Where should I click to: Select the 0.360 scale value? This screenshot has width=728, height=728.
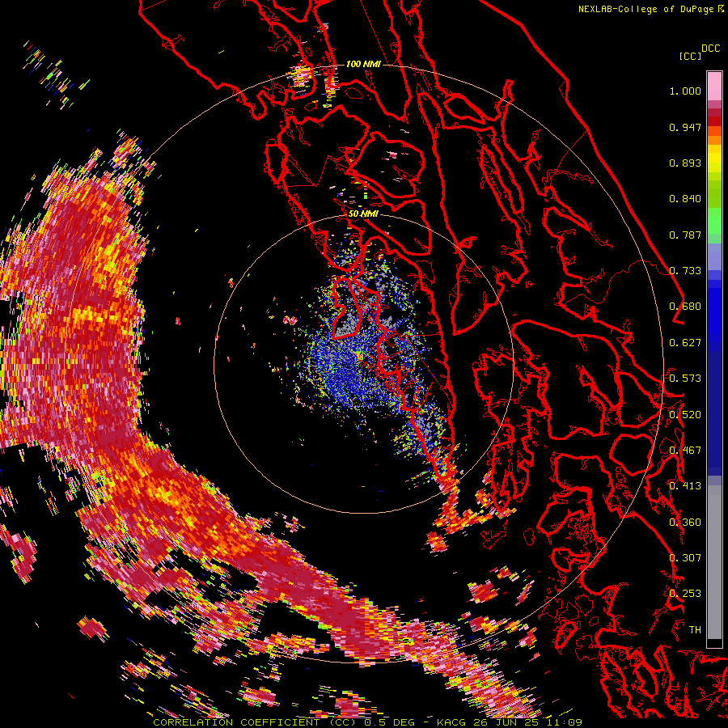[685, 523]
